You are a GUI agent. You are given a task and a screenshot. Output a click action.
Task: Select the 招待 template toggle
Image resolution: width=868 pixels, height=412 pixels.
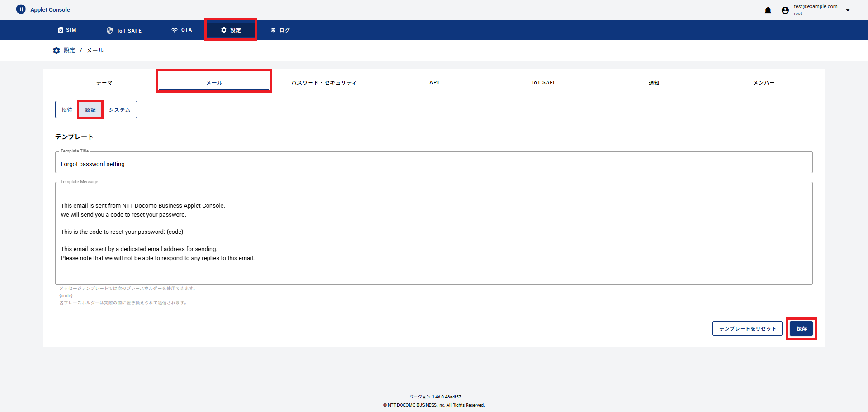click(67, 110)
